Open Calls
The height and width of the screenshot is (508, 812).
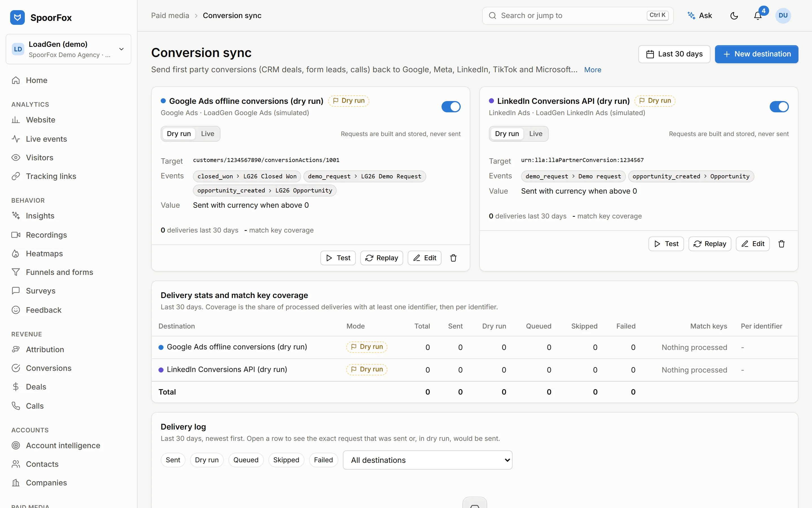[69, 406]
